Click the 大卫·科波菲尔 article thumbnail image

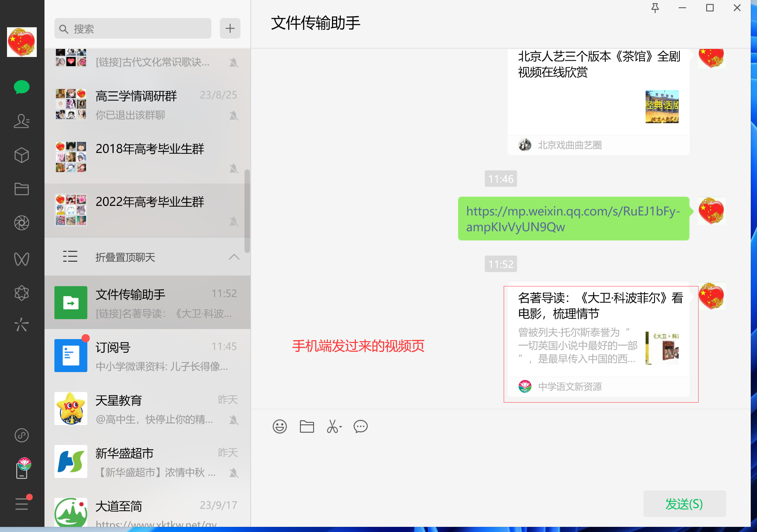[662, 348]
